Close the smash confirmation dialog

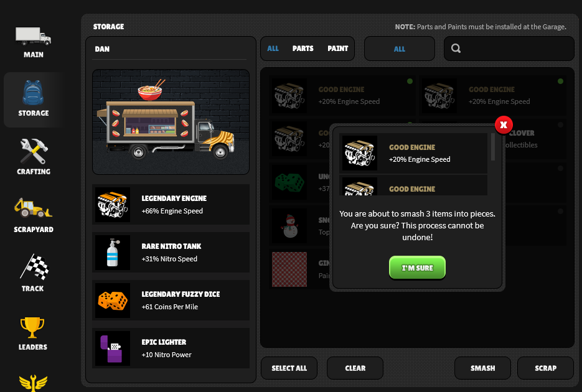[x=504, y=125]
